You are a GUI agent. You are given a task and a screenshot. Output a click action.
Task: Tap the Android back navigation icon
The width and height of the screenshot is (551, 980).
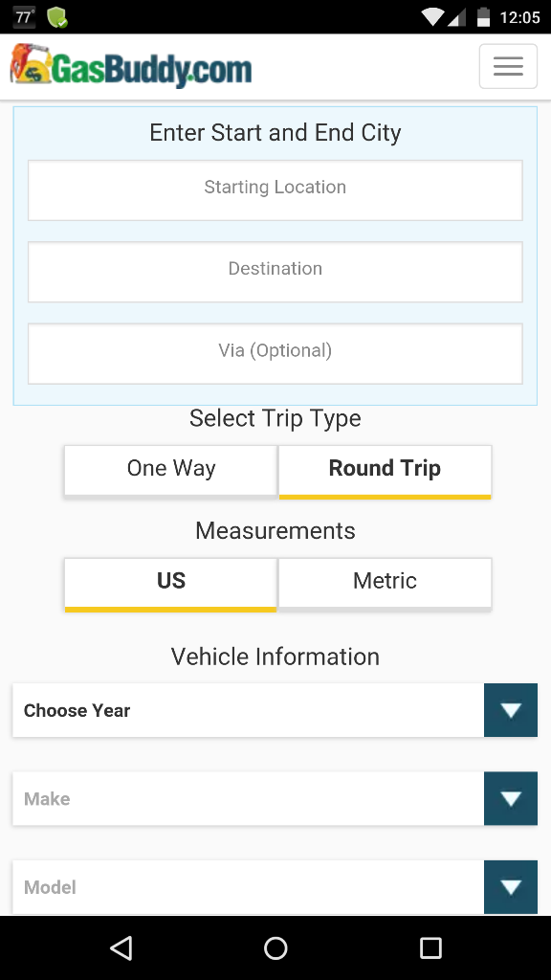pos(121,947)
